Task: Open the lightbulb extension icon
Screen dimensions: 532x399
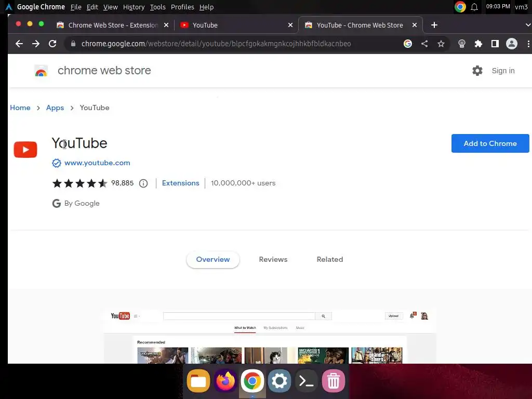Action: [x=462, y=44]
